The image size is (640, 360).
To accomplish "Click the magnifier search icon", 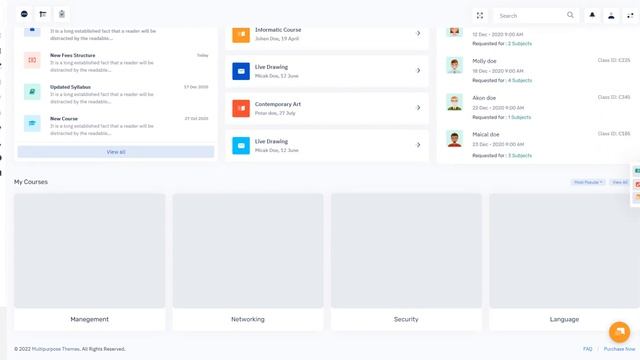I will click(x=570, y=15).
